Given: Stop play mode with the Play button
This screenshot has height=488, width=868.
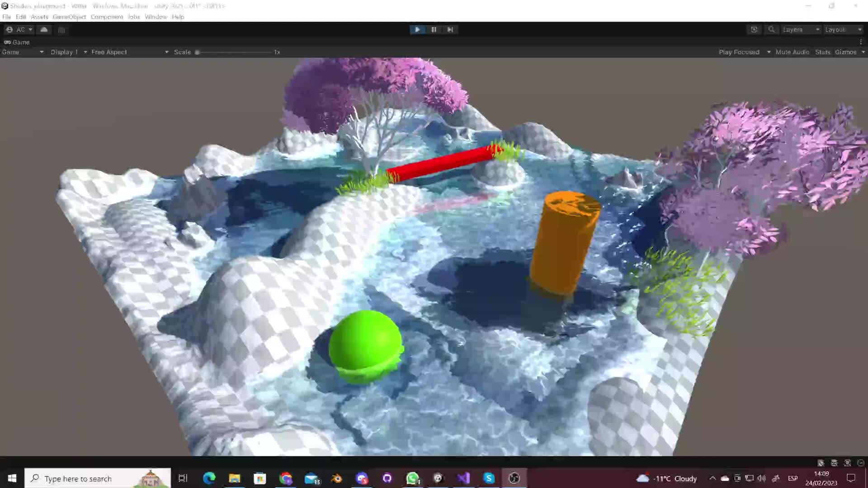Looking at the screenshot, I should click(417, 29).
